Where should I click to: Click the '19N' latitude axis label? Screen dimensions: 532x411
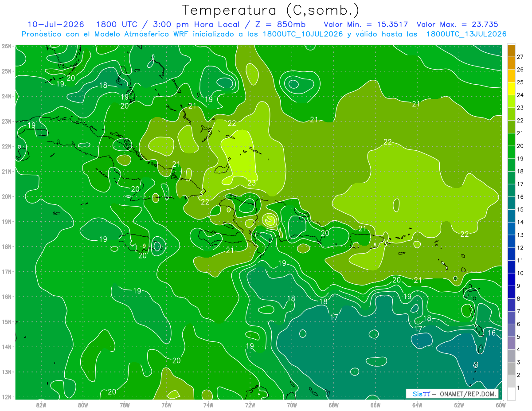click(x=7, y=222)
